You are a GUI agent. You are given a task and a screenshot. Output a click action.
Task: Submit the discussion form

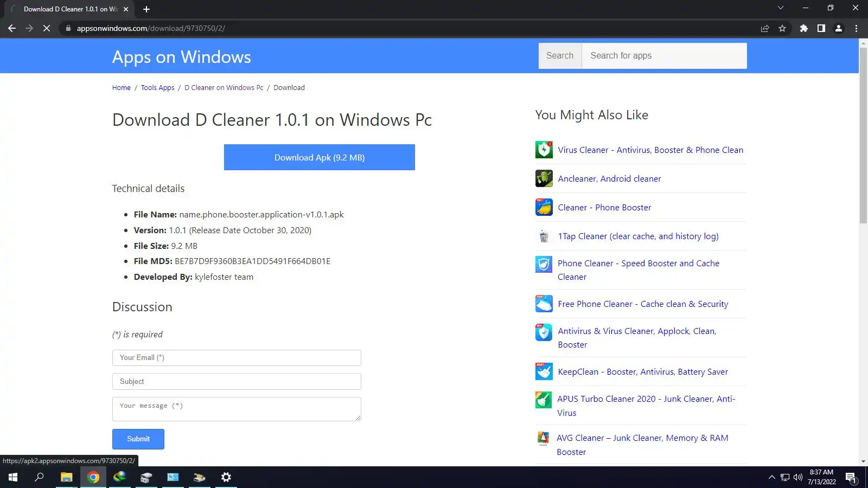point(138,439)
